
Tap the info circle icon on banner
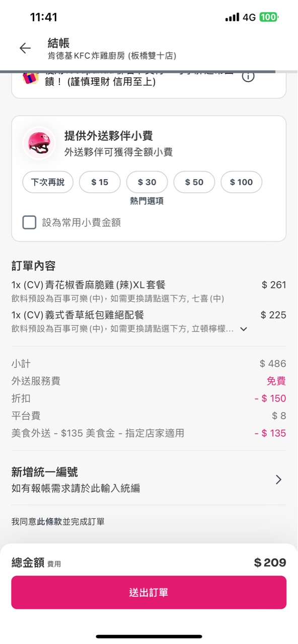click(248, 77)
